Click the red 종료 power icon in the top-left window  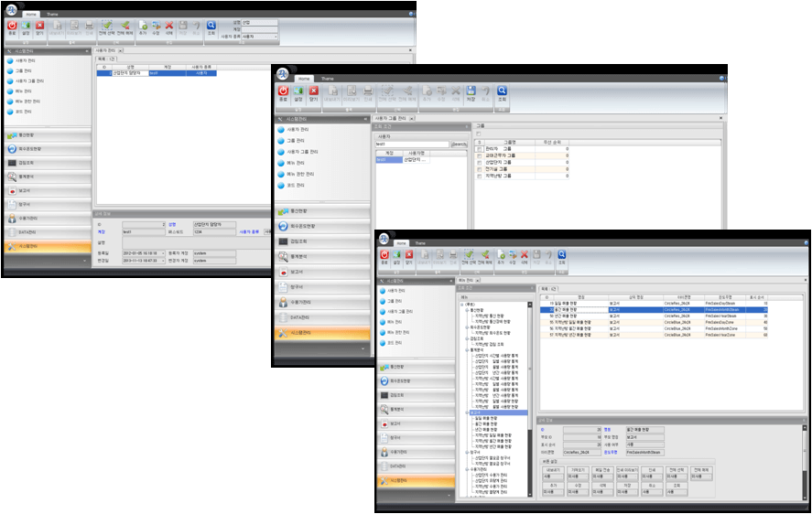[x=12, y=27]
